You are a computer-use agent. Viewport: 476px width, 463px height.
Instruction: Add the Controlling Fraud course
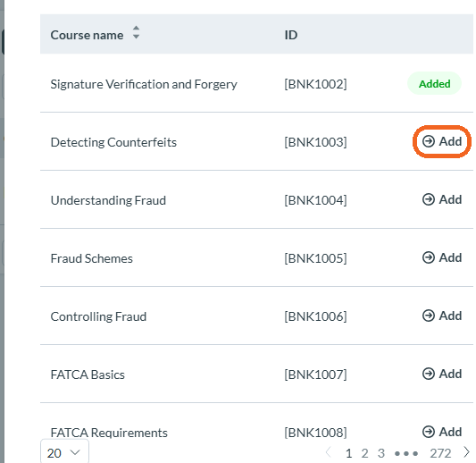[x=442, y=316]
